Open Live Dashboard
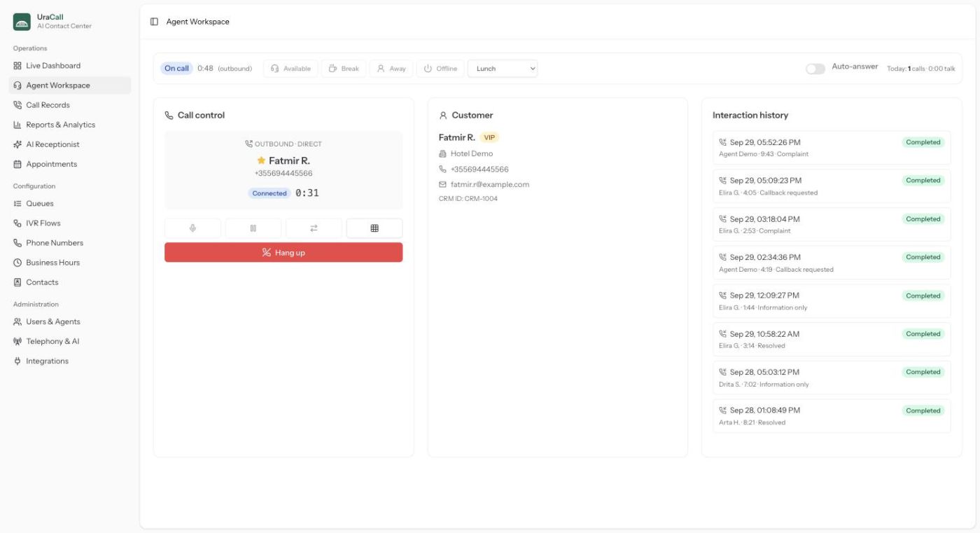 point(69,66)
